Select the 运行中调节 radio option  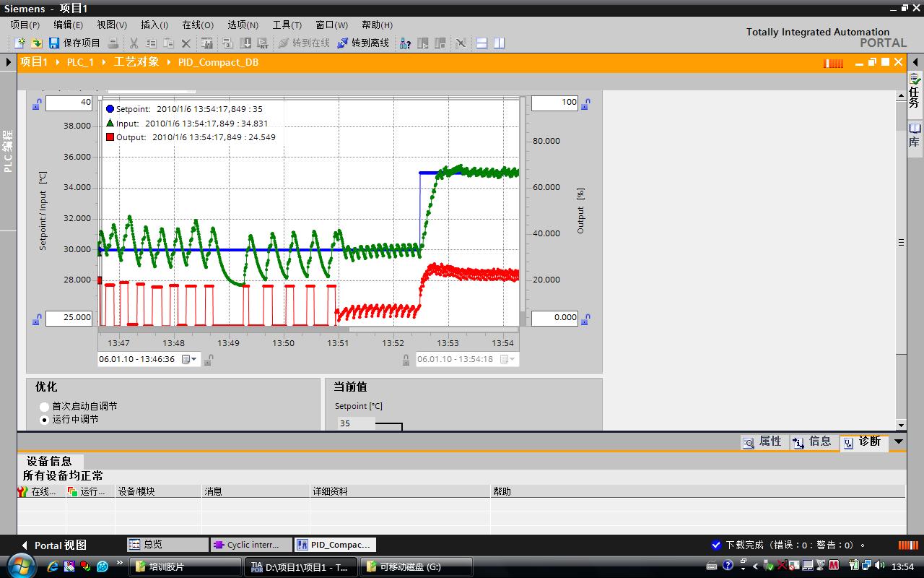[44, 420]
